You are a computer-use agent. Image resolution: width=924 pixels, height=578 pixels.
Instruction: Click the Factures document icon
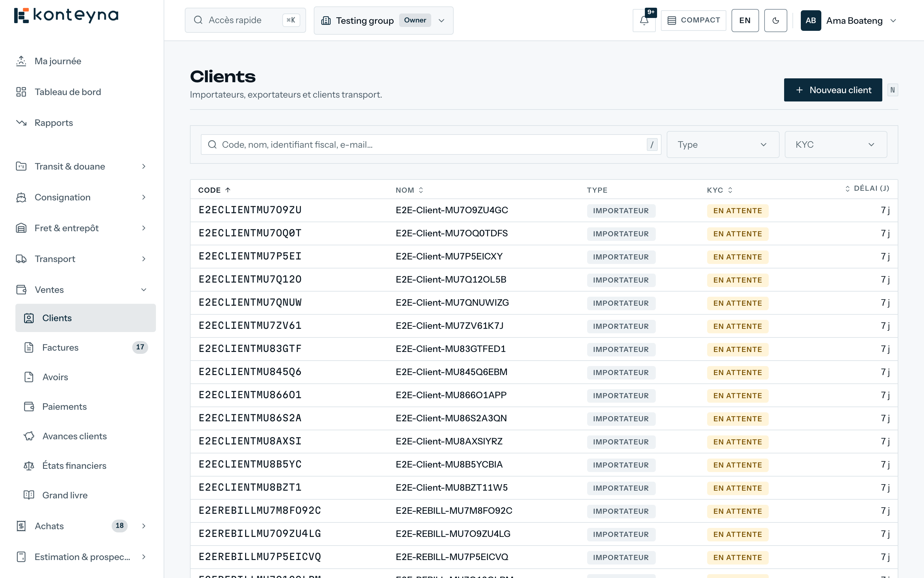pyautogui.click(x=29, y=347)
